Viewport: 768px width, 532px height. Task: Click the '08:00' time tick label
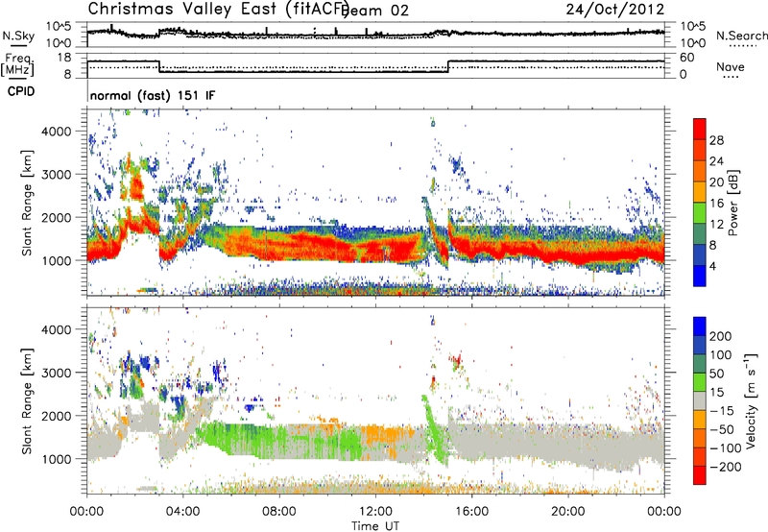279,512
